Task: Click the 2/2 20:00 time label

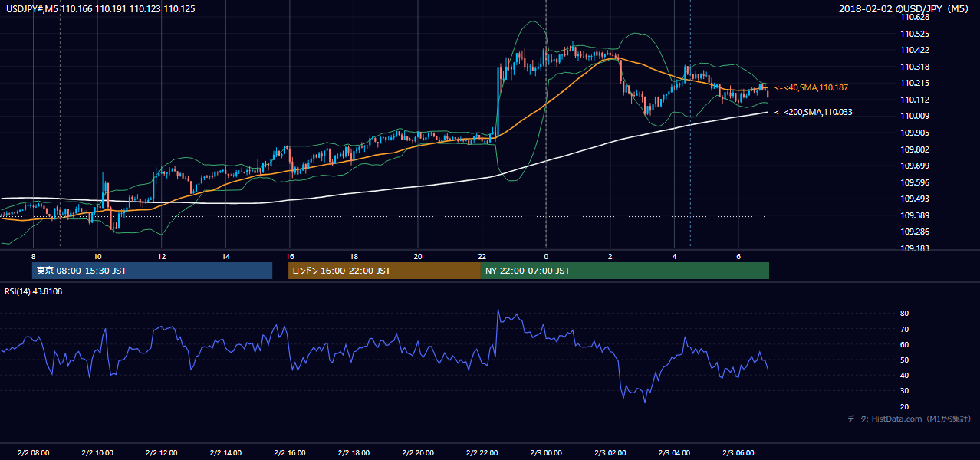Action: click(x=417, y=453)
